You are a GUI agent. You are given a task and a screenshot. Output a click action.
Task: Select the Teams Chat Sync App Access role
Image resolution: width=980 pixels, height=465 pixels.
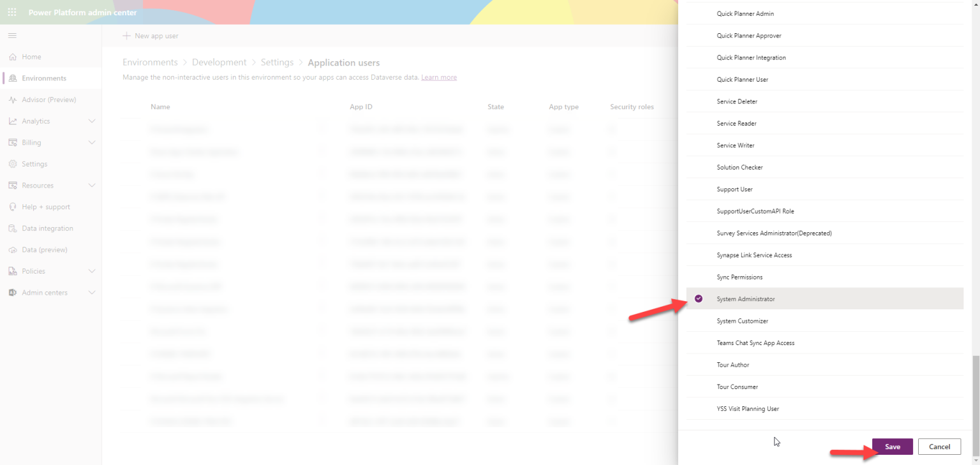point(825,343)
